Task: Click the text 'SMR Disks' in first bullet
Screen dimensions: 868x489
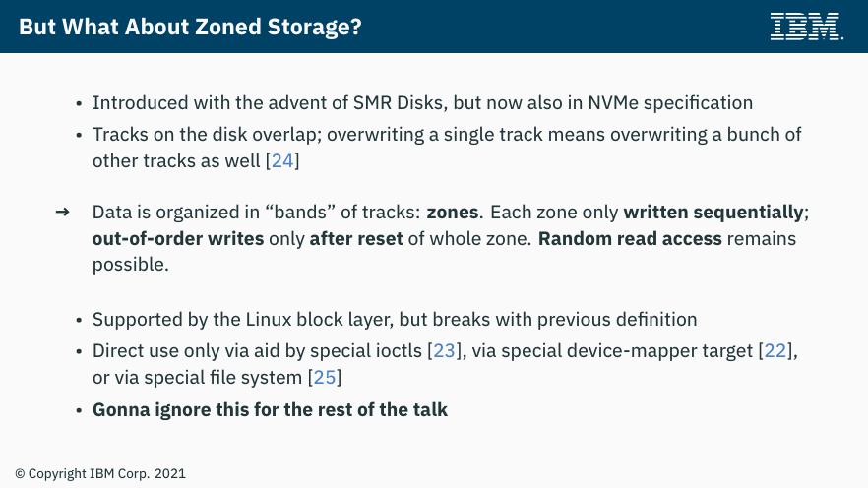Action: (401, 103)
